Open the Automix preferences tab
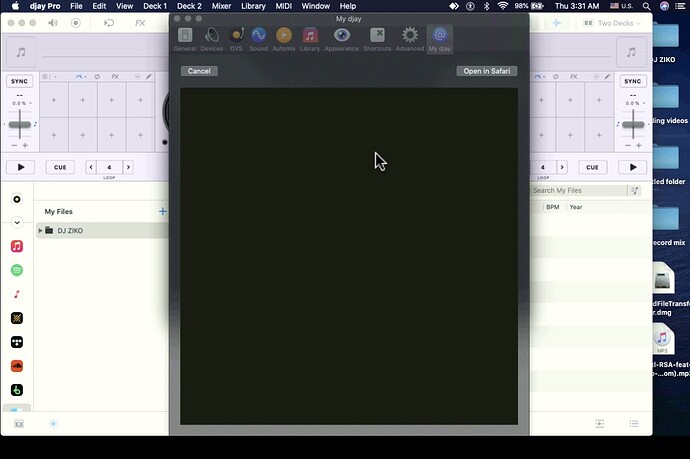Image resolution: width=690 pixels, height=459 pixels. [x=284, y=40]
